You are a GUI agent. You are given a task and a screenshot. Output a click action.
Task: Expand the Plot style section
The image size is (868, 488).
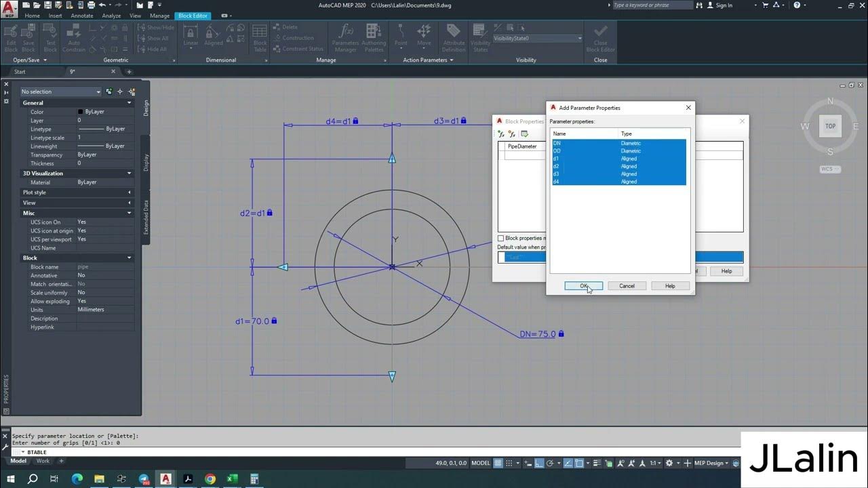pyautogui.click(x=130, y=192)
